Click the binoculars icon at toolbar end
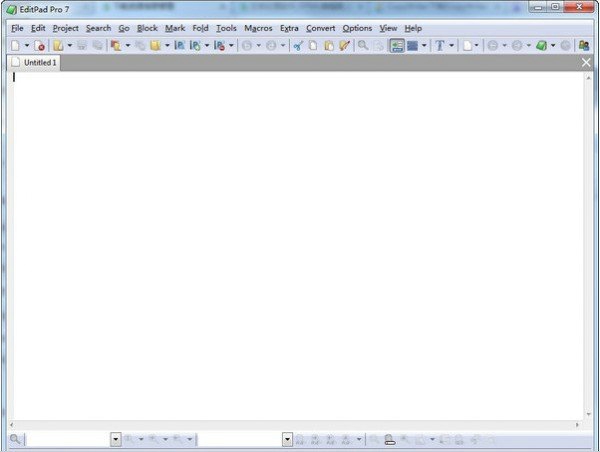Viewport: 600px width, 452px height. tap(584, 45)
